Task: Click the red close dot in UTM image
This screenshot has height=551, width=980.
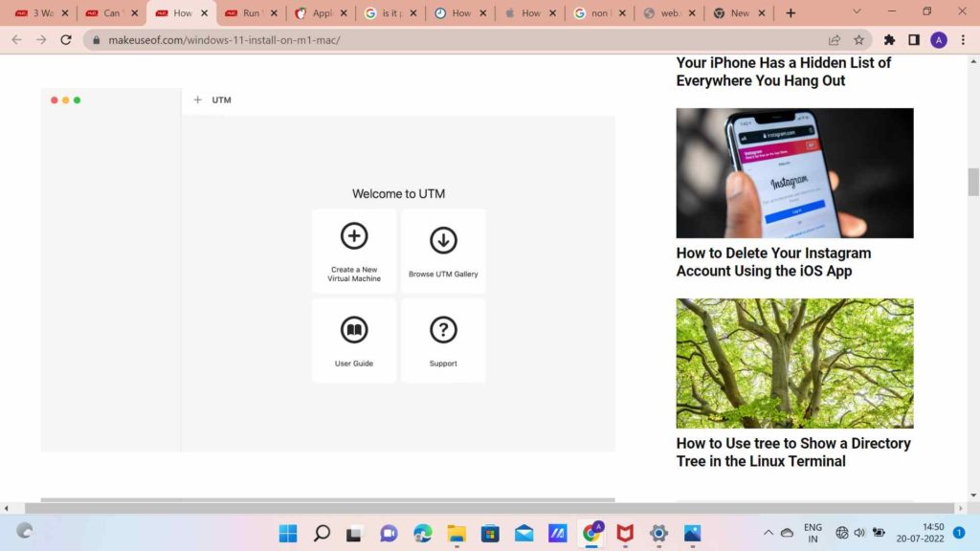Action: (55, 99)
